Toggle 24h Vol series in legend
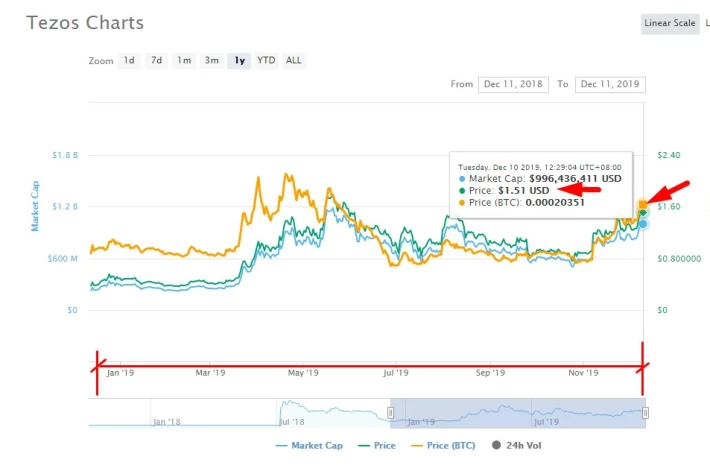This screenshot has height=471, width=710. pyautogui.click(x=517, y=446)
